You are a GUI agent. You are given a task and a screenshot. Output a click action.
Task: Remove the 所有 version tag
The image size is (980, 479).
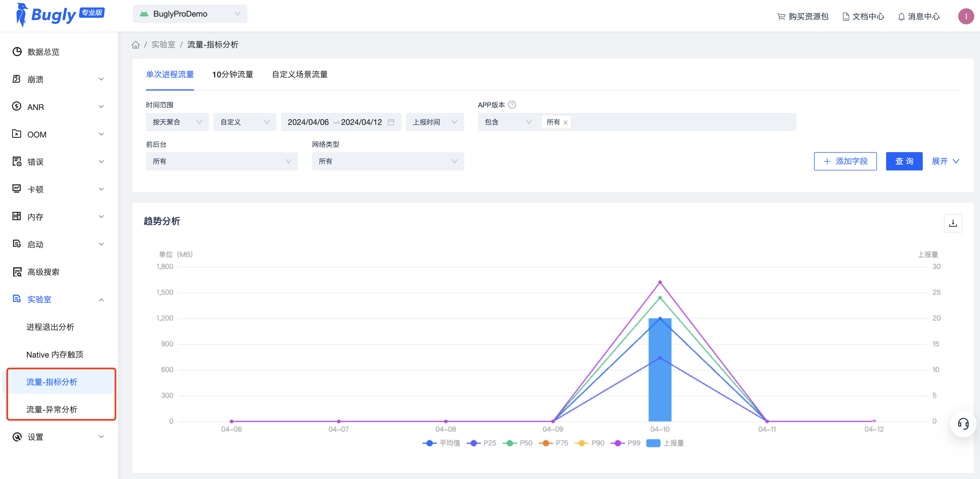(x=565, y=122)
